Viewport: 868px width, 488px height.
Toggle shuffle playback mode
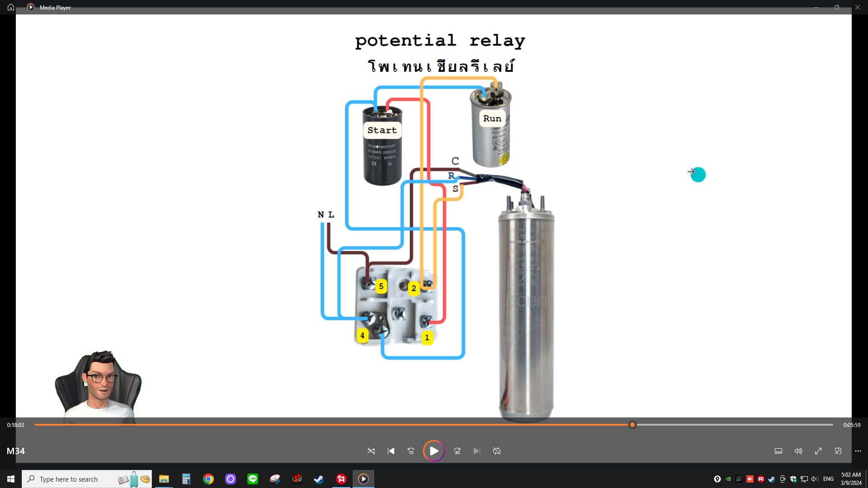click(x=371, y=451)
